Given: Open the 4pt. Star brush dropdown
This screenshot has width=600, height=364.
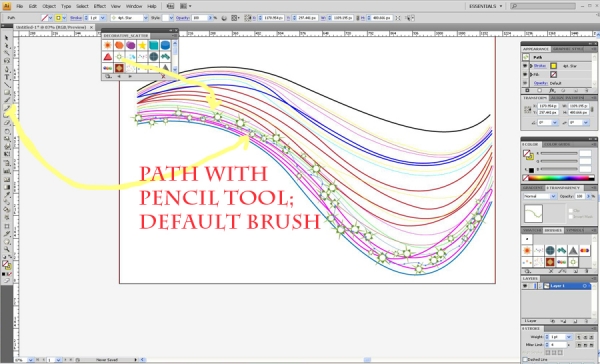Looking at the screenshot, I should coord(145,18).
